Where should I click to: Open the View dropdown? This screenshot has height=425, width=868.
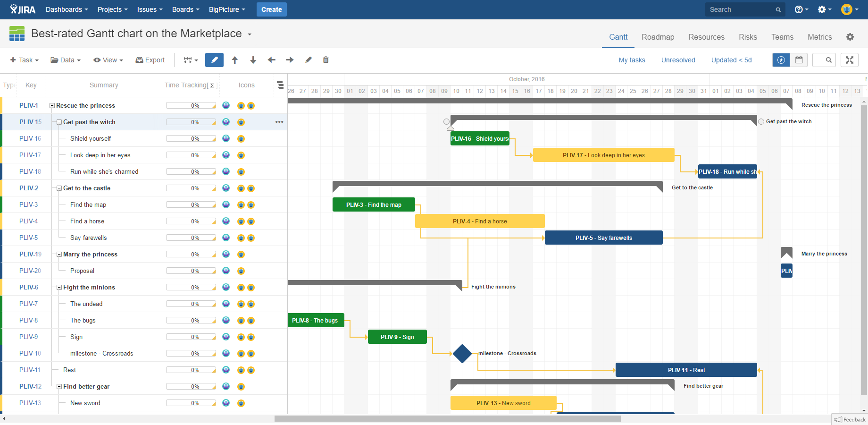[x=108, y=60]
